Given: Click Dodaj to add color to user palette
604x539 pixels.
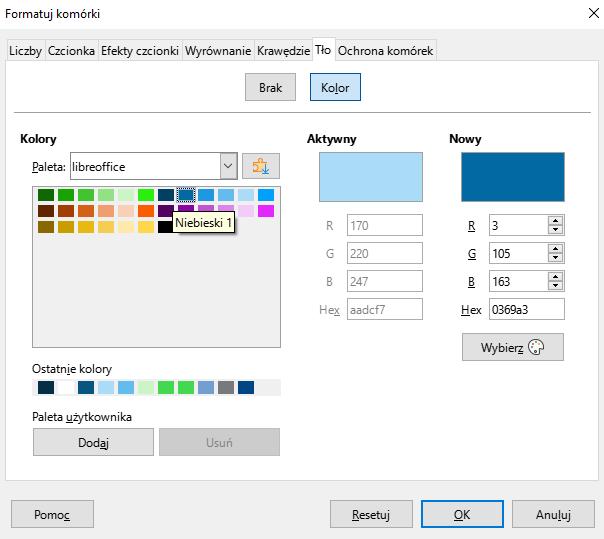Looking at the screenshot, I should coord(93,442).
